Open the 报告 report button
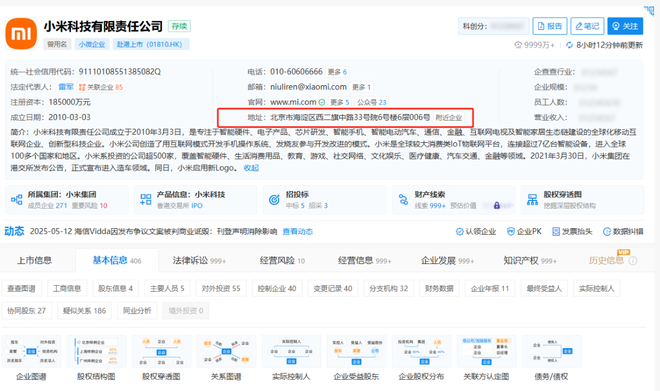This screenshot has width=660, height=391. (550, 26)
